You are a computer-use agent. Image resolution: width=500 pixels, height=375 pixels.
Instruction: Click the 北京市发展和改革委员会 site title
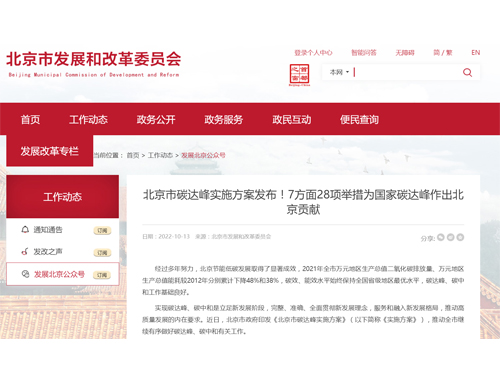tap(94, 59)
